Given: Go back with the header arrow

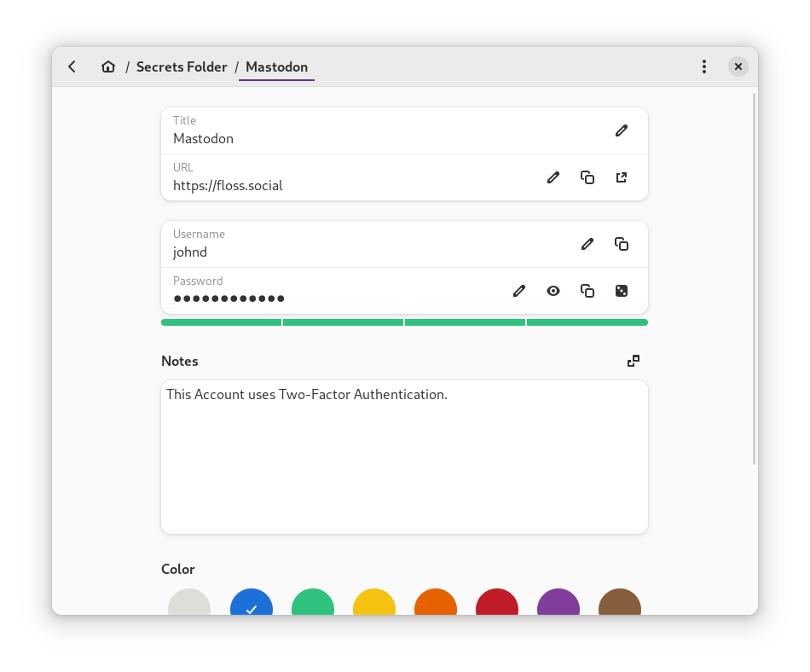Looking at the screenshot, I should click(x=72, y=67).
